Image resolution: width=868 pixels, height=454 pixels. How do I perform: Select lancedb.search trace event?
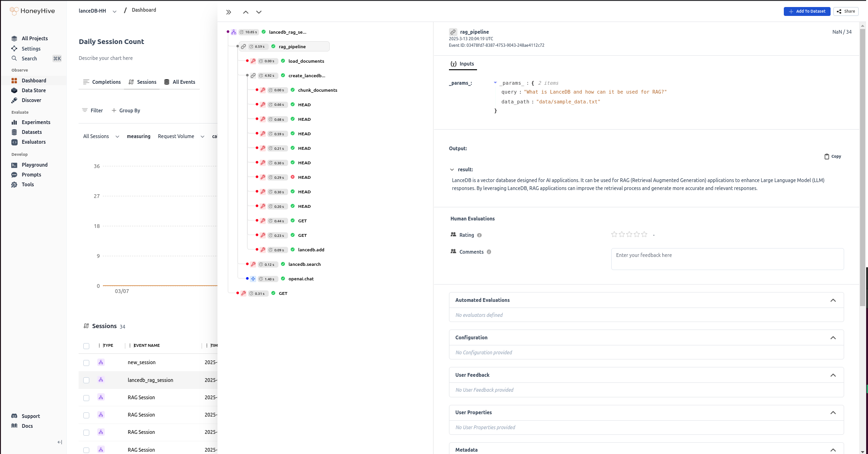tap(304, 264)
